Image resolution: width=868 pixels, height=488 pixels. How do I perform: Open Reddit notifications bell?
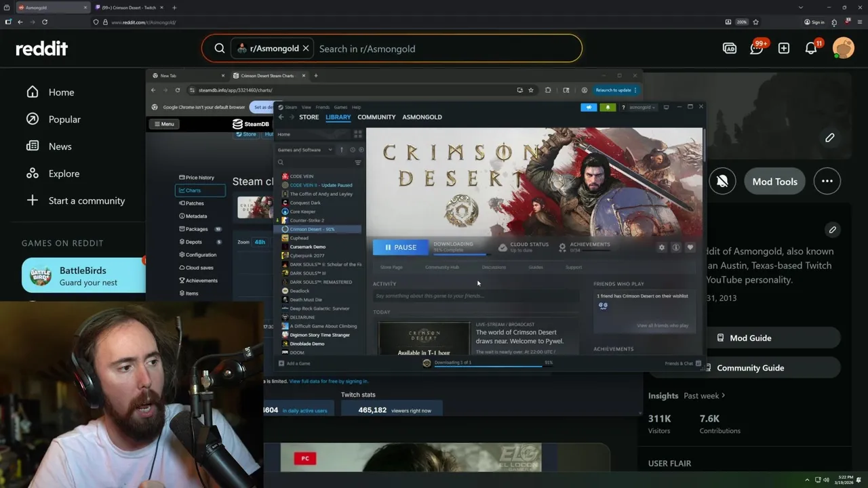click(811, 48)
